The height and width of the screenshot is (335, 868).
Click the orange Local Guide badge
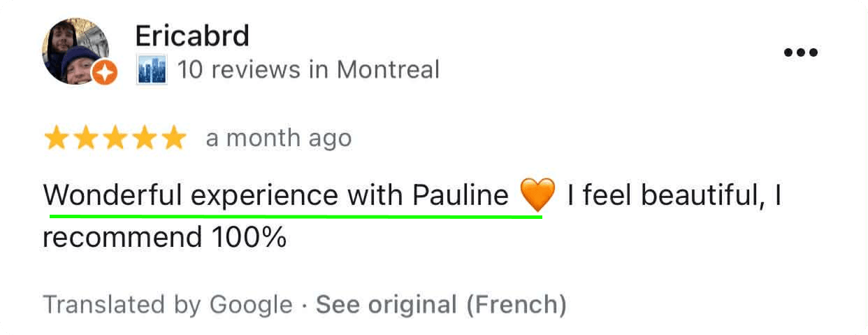tap(105, 72)
